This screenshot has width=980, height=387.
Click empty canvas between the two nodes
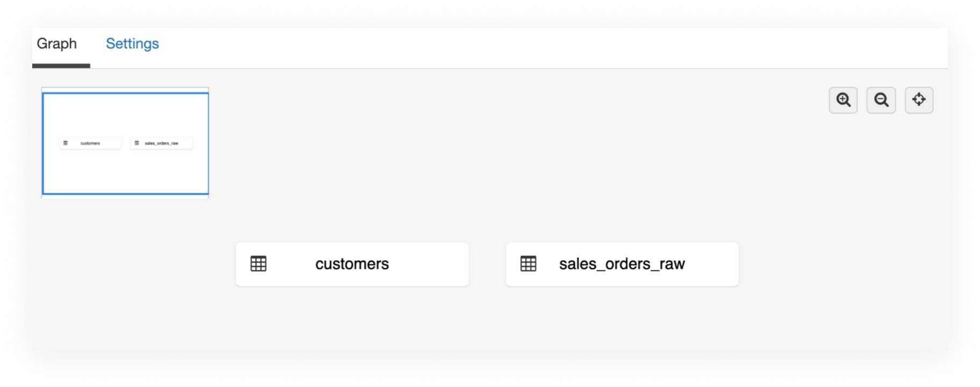pos(487,264)
